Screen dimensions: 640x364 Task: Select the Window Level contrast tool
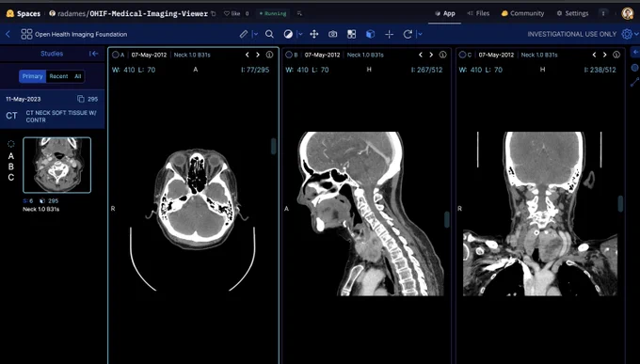pyautogui.click(x=288, y=34)
